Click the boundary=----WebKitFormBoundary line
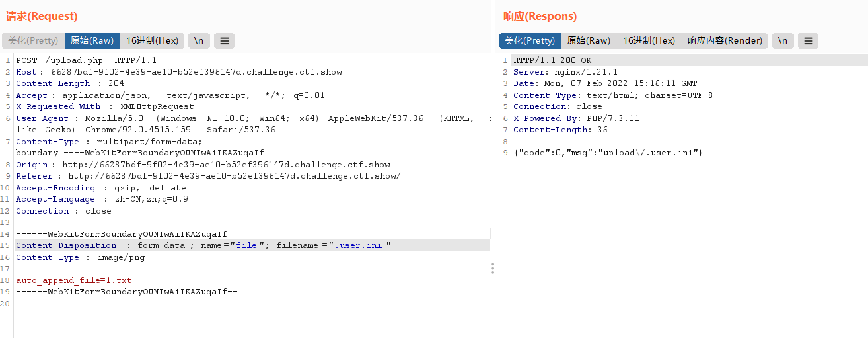Screen dimensions: 868x338 click(x=140, y=153)
